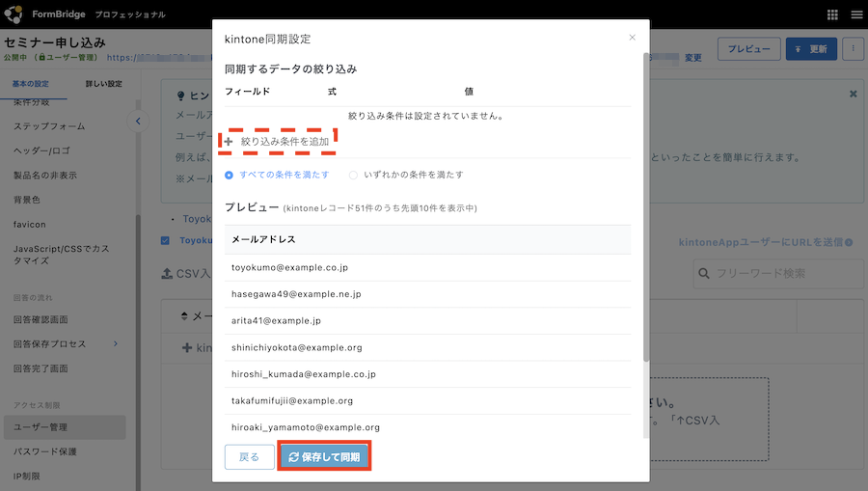
Task: Click the freeword search field
Action: [x=781, y=273]
